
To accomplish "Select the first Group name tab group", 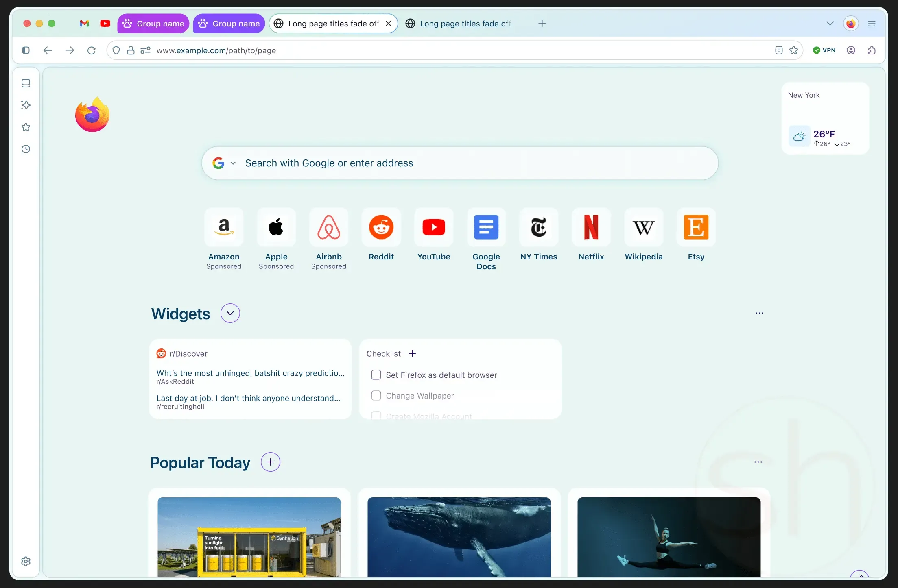I will coord(153,23).
